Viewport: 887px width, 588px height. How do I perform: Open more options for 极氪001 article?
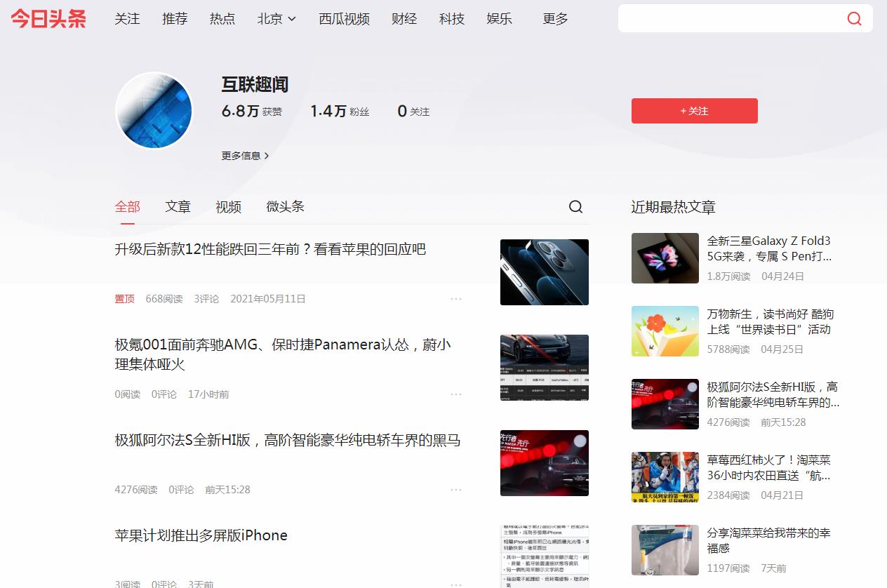pyautogui.click(x=456, y=394)
